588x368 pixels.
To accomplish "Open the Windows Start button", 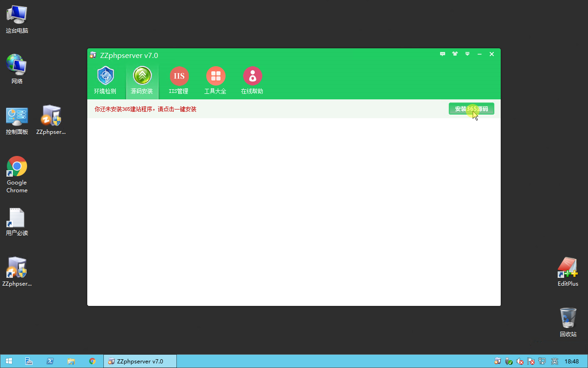I will [x=9, y=361].
